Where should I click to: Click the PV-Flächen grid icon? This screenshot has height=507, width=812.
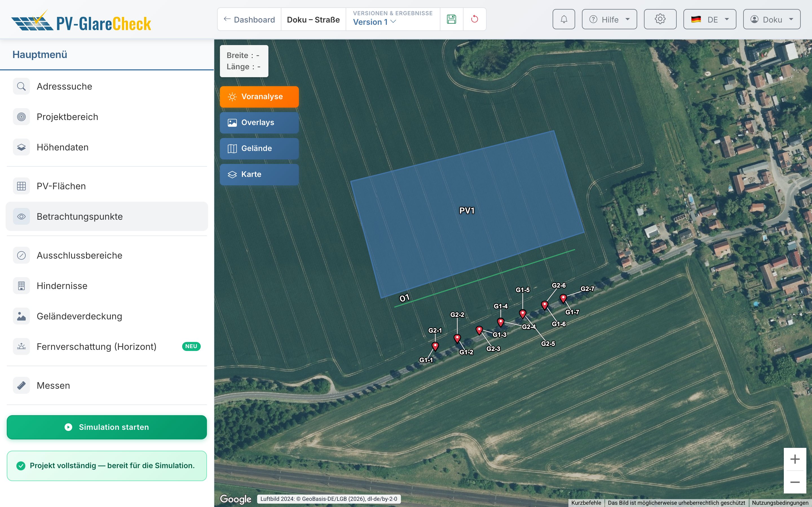pyautogui.click(x=21, y=186)
